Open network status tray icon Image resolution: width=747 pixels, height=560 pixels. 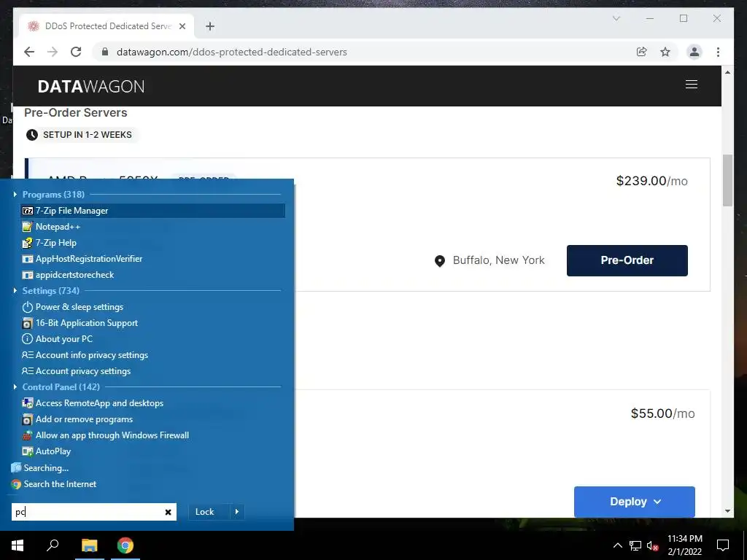click(635, 545)
